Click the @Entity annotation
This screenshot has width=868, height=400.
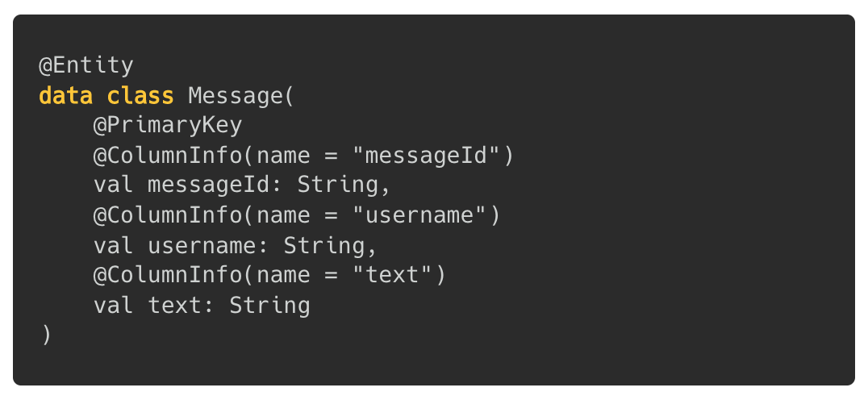click(x=86, y=66)
